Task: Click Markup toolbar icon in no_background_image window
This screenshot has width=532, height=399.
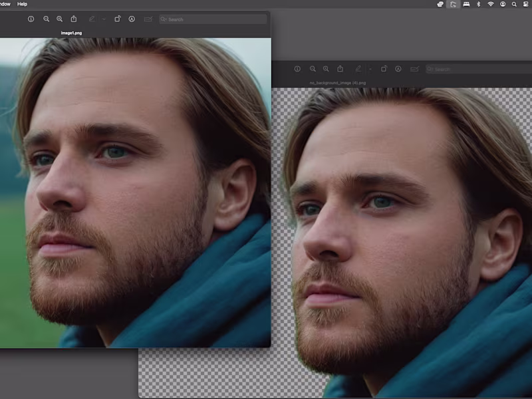Action: tap(398, 69)
